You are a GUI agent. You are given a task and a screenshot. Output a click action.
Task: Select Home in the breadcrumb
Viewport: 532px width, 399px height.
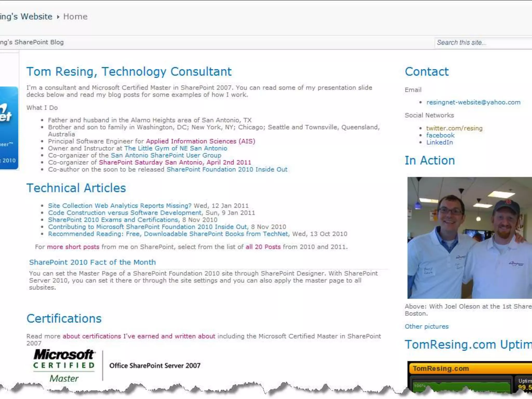[75, 17]
